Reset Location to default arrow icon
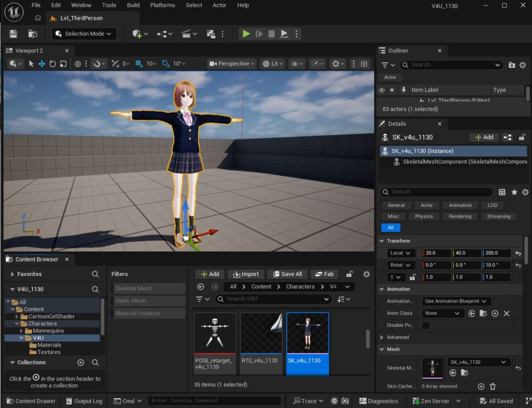Viewport: 532px width, 408px height. pyautogui.click(x=518, y=253)
